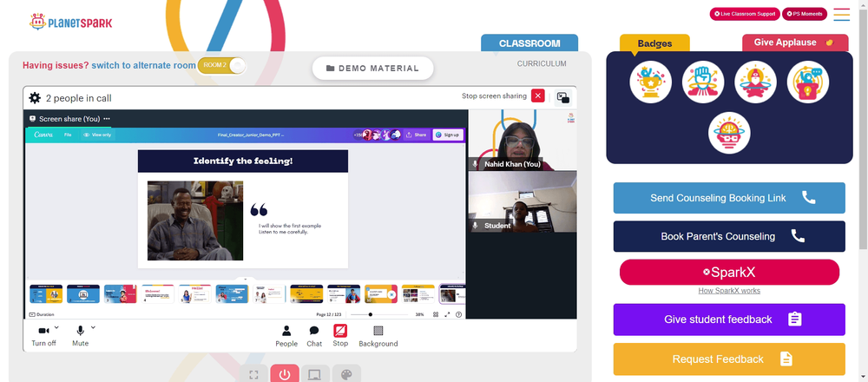868x382 pixels.
Task: Click Canva fullscreen expand icon
Action: 447,314
